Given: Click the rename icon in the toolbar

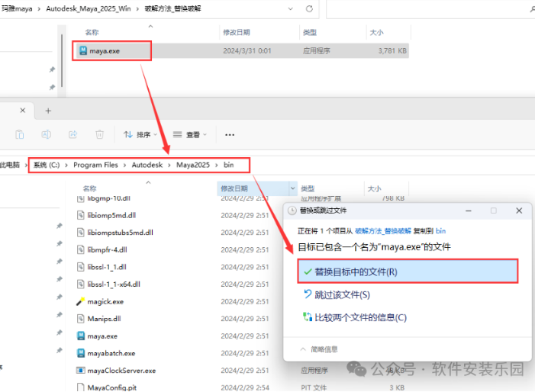Looking at the screenshot, I should [x=46, y=135].
